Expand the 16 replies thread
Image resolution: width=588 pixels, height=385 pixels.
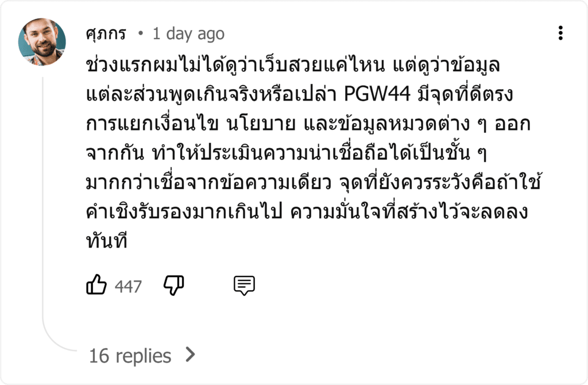[x=130, y=356]
